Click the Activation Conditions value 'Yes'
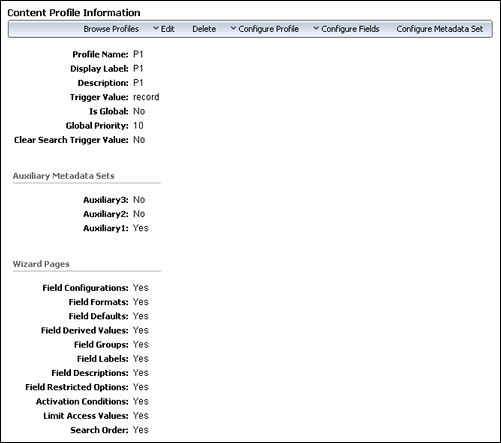501x443 pixels. click(x=141, y=401)
